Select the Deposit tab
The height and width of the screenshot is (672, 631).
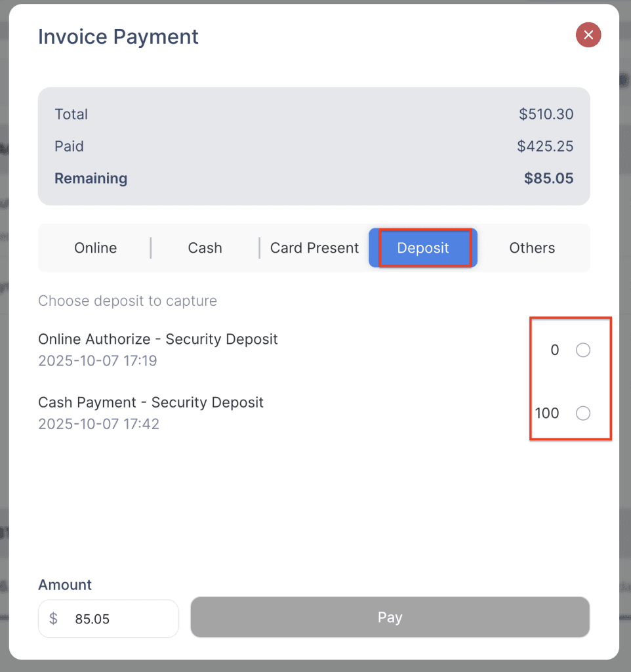(423, 248)
